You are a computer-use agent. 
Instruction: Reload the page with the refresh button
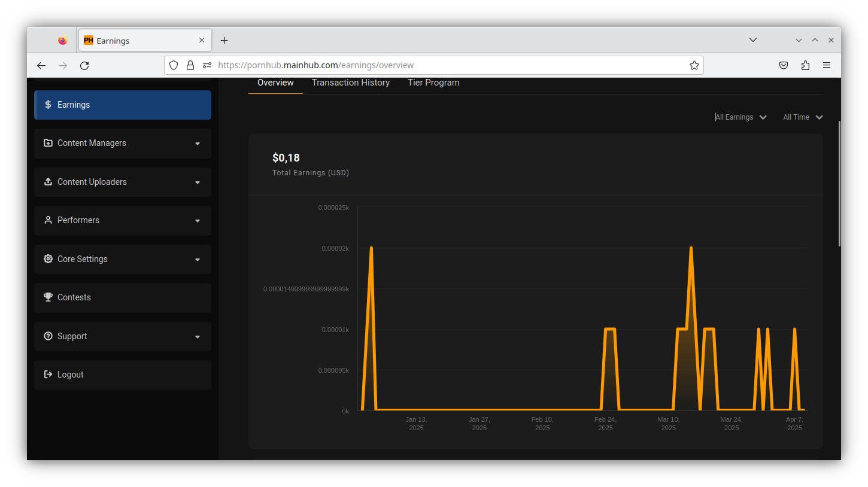click(84, 65)
